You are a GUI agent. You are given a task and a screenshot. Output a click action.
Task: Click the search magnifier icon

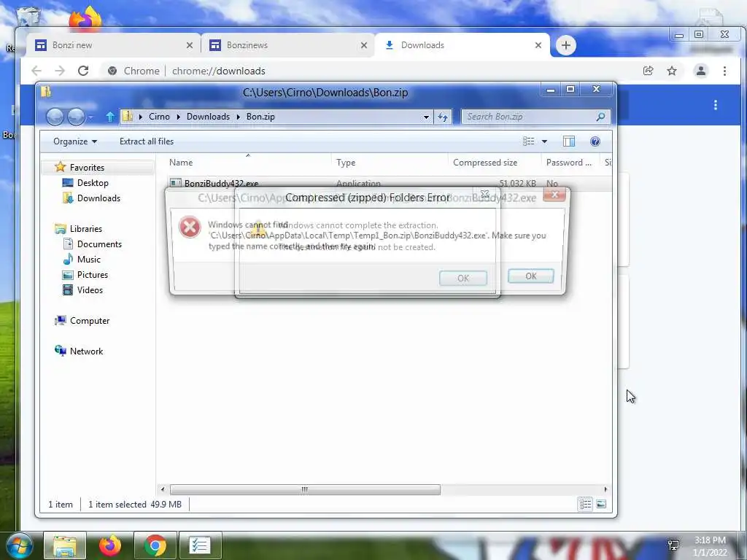(601, 117)
